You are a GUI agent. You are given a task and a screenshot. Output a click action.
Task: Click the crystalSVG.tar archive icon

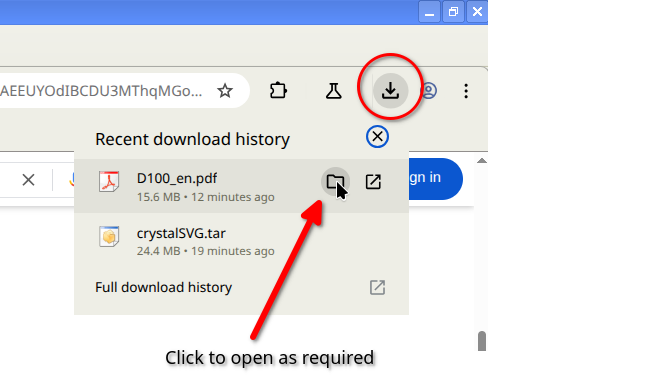[109, 236]
